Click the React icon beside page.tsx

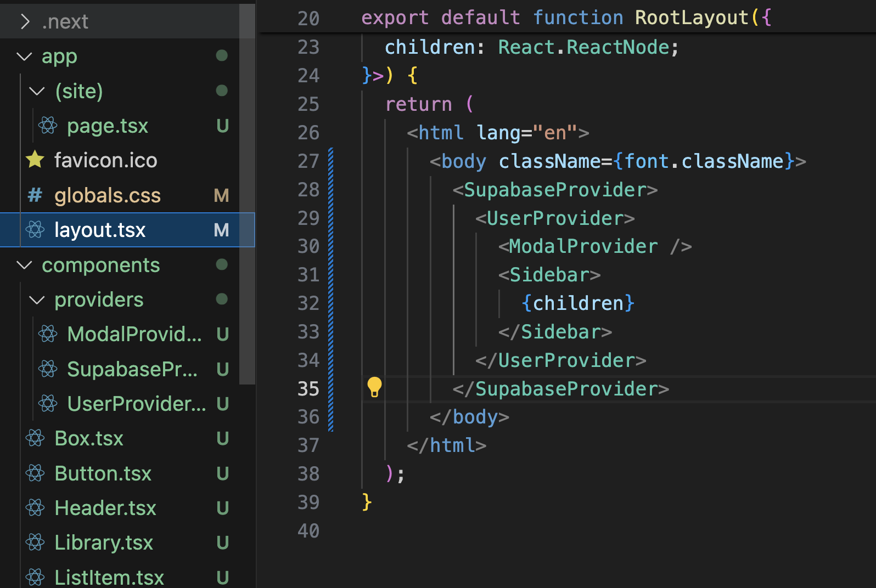click(x=48, y=126)
